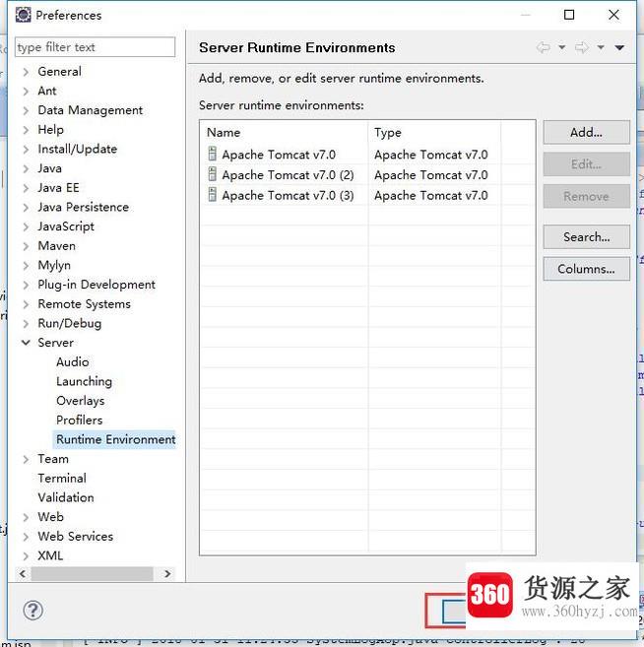
Task: Collapse the Server tree node
Action: tap(26, 343)
